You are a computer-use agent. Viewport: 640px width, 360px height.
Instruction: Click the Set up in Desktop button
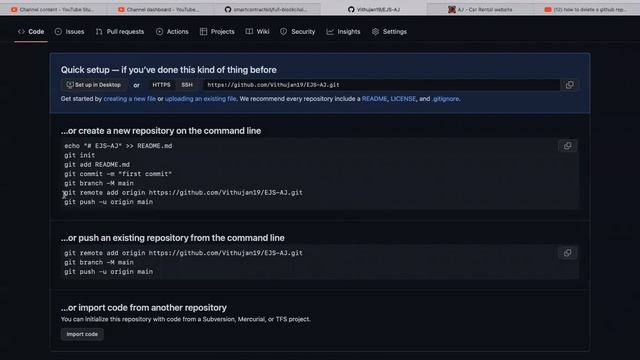pyautogui.click(x=94, y=85)
